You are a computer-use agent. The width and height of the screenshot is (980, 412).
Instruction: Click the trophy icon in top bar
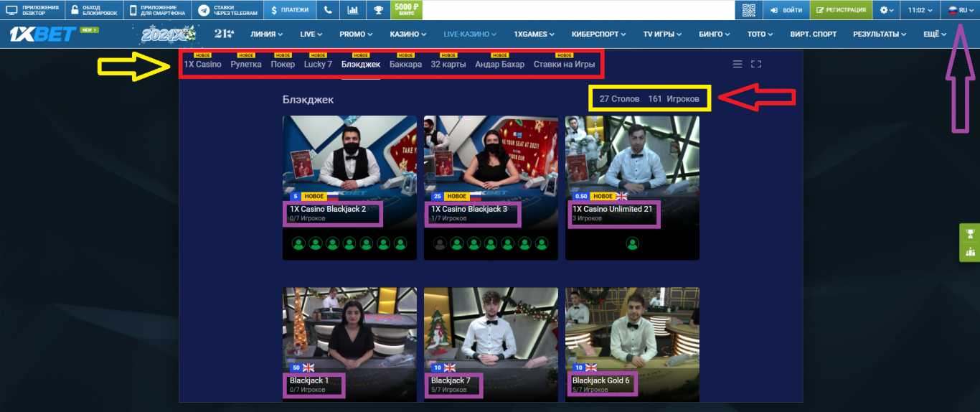pyautogui.click(x=378, y=10)
